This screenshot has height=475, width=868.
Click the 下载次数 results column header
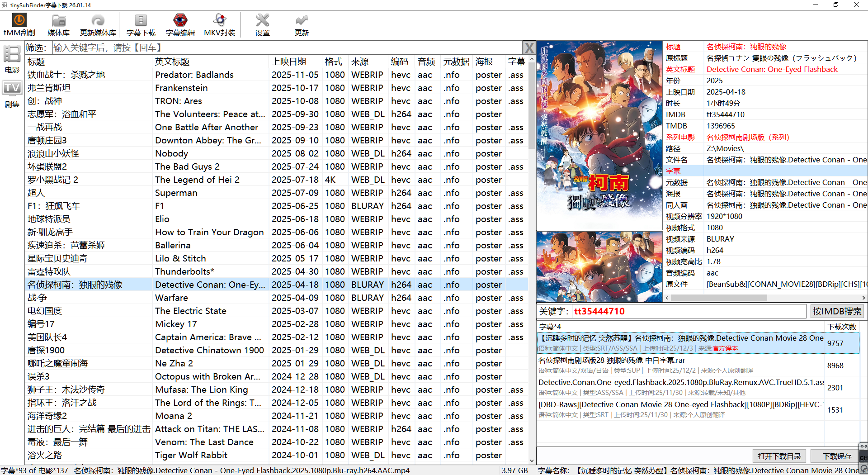click(x=842, y=327)
